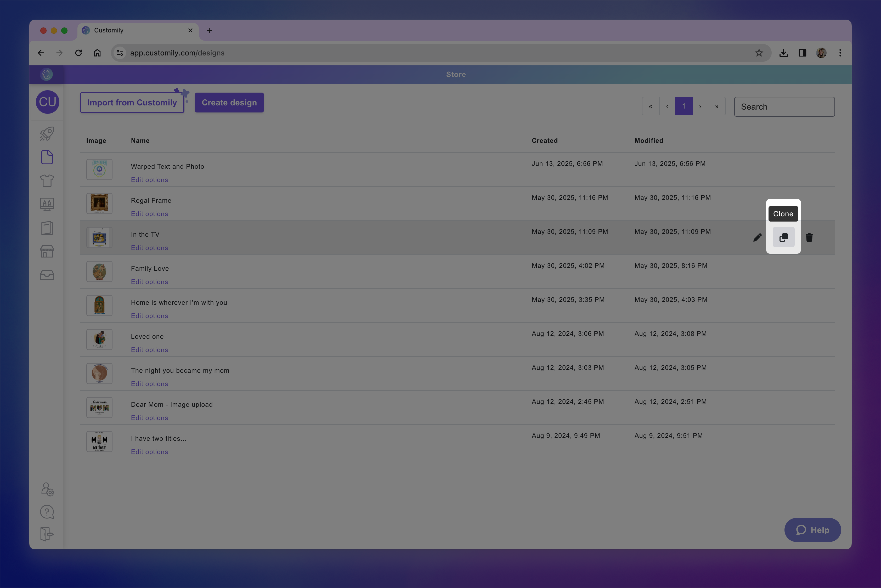Image resolution: width=881 pixels, height=588 pixels.
Task: Open the t-shirt products sidebar icon
Action: point(47,181)
